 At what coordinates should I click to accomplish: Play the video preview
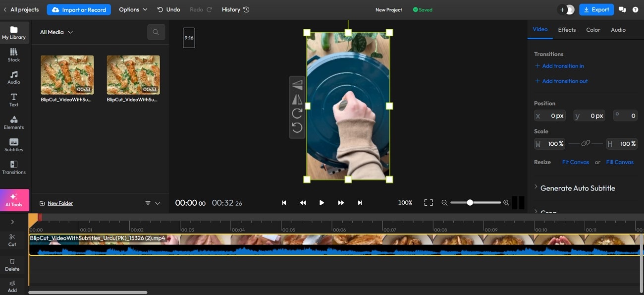(x=322, y=203)
